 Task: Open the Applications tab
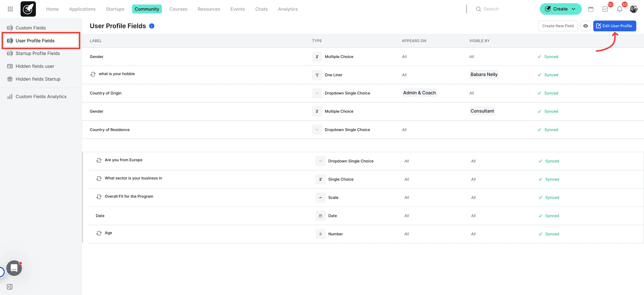tap(82, 9)
